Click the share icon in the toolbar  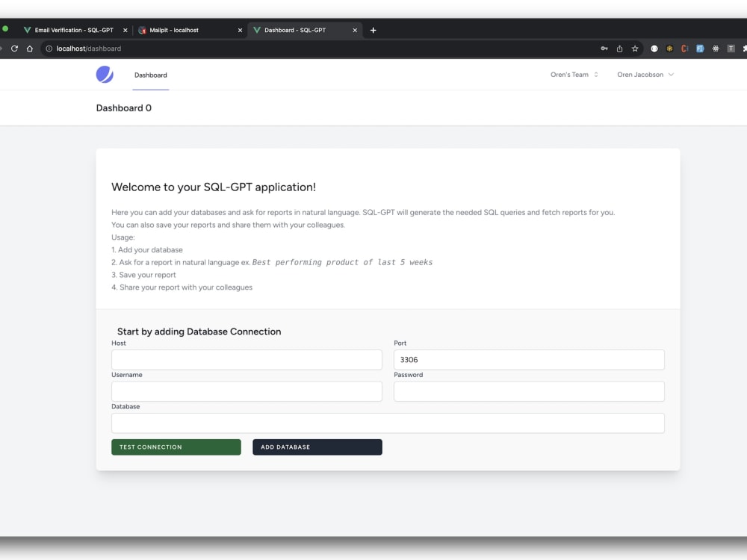(x=619, y=48)
